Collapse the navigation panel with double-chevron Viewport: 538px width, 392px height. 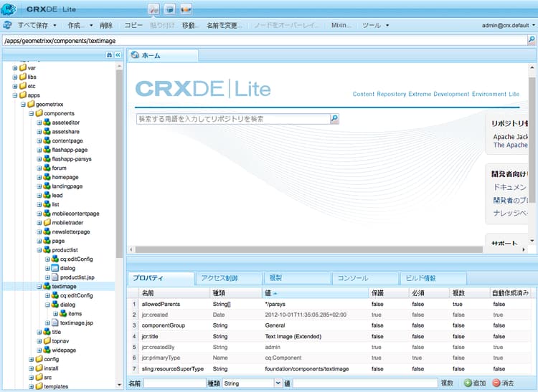pyautogui.click(x=118, y=55)
